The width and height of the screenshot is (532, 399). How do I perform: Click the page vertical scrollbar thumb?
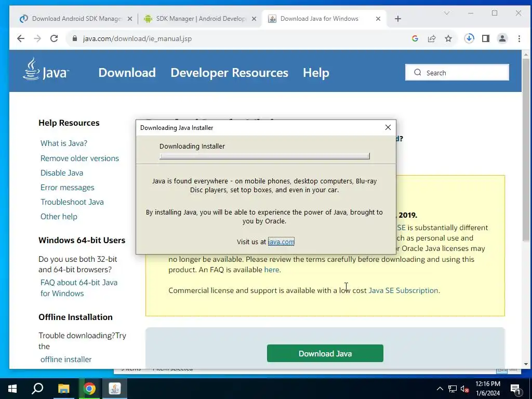(x=526, y=149)
